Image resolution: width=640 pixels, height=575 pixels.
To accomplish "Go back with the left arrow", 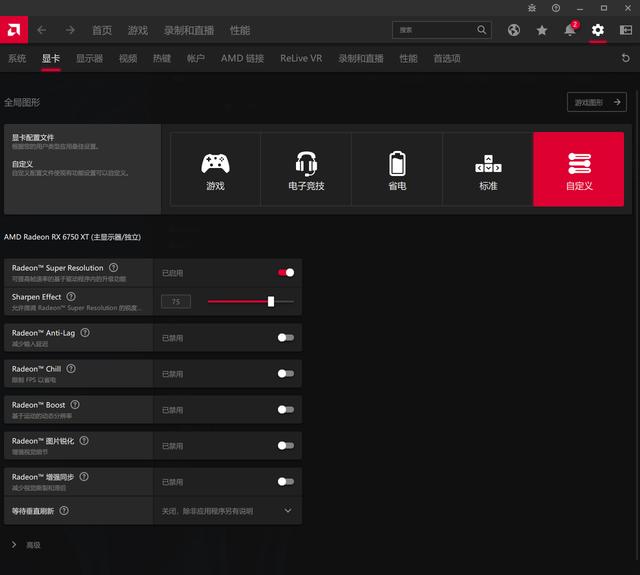I will coord(42,30).
